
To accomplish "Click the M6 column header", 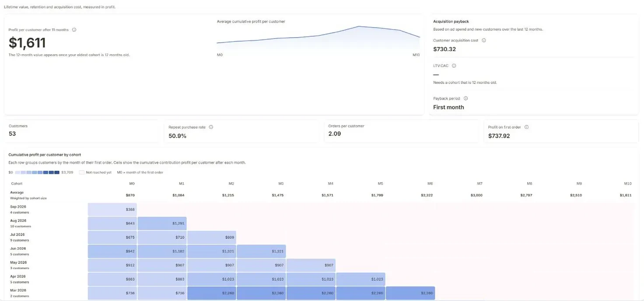I will (430, 184).
